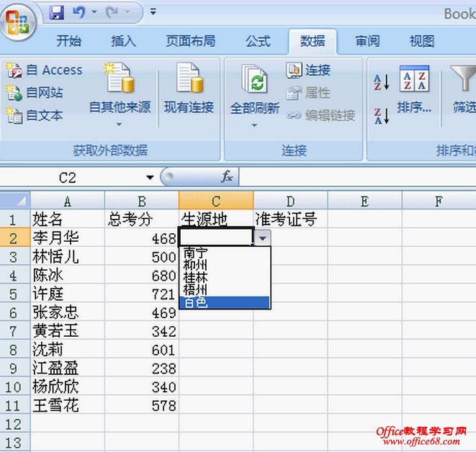Select the 总考分 header cell
Viewport: 476px width, 452px height.
pos(142,219)
